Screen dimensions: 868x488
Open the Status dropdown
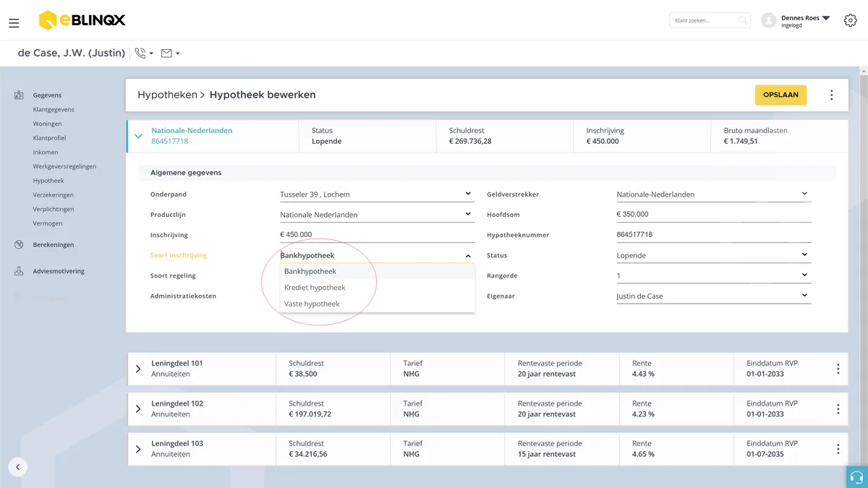pyautogui.click(x=713, y=255)
